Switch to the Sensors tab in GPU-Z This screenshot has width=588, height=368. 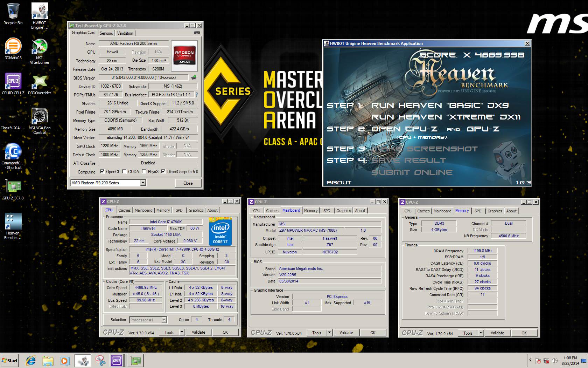[106, 33]
